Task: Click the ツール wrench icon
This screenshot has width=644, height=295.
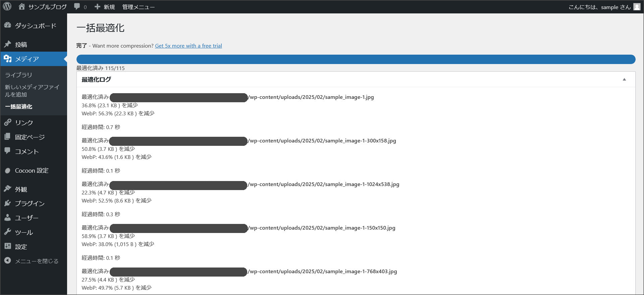Action: coord(8,232)
